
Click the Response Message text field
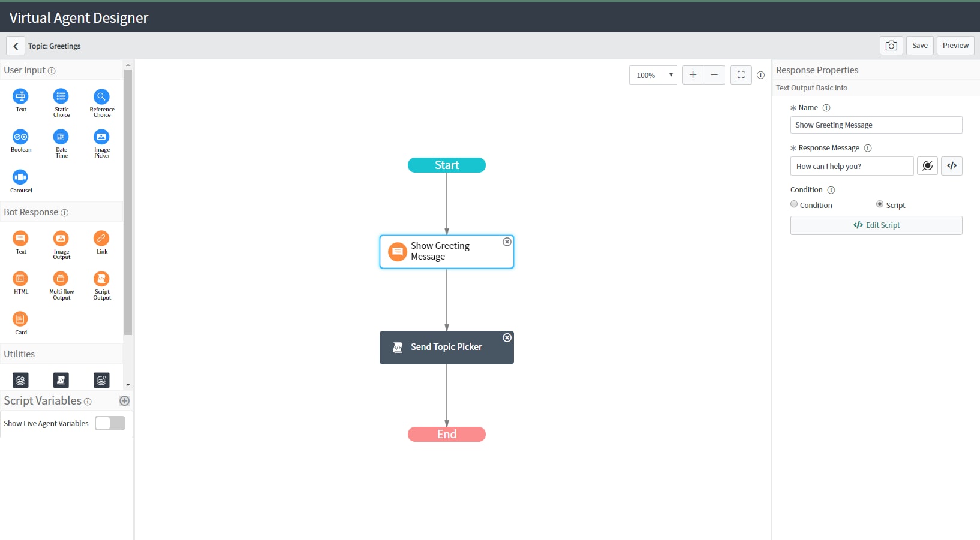point(852,166)
